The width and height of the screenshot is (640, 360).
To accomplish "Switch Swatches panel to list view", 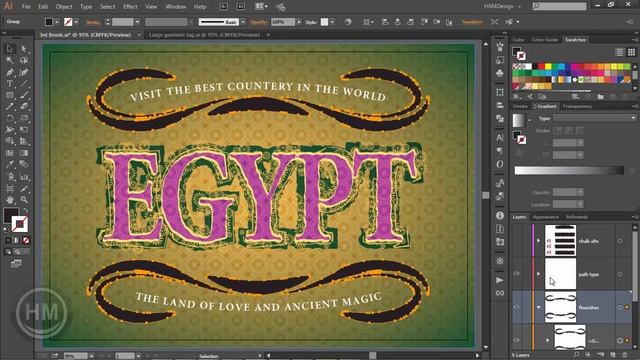I will coord(620,52).
